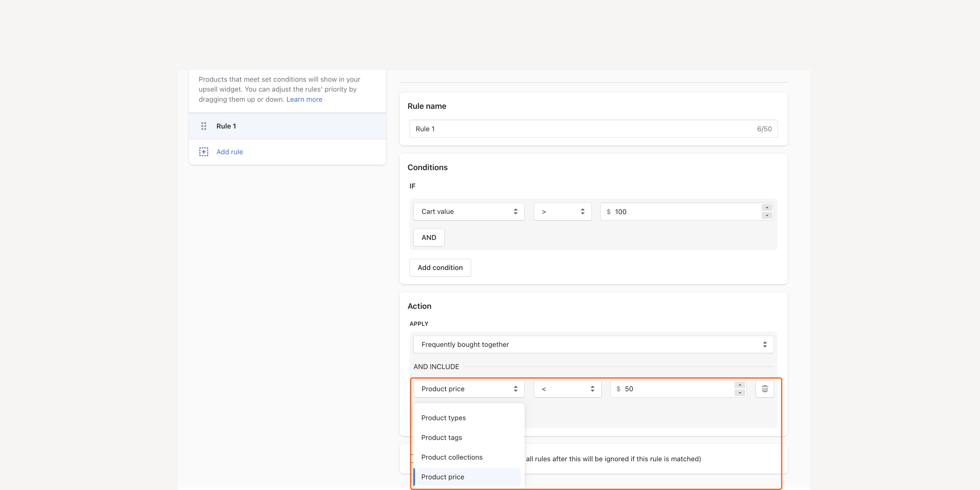Viewport: 980px width, 490px height.
Task: Choose Product collections from the list
Action: (469, 457)
